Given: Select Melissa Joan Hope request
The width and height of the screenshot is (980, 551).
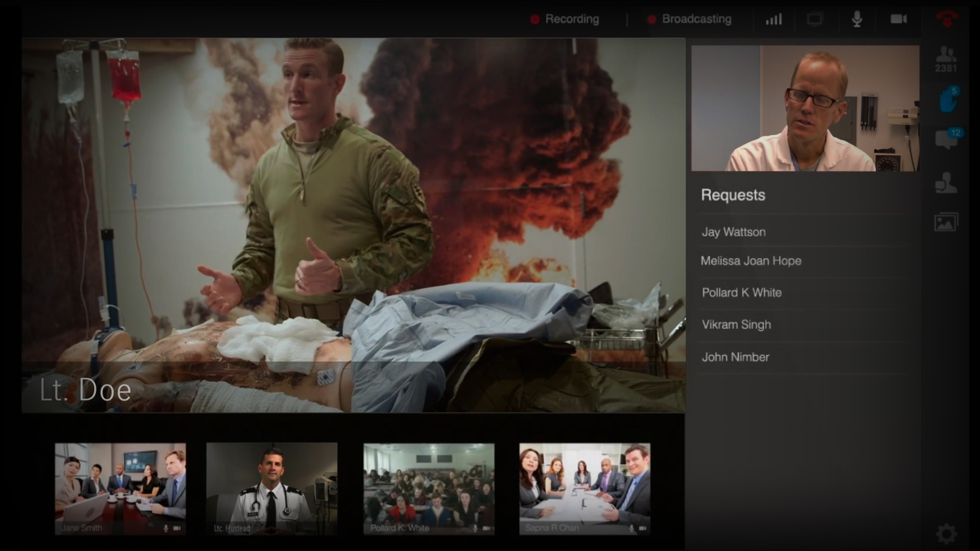Looking at the screenshot, I should (x=751, y=261).
